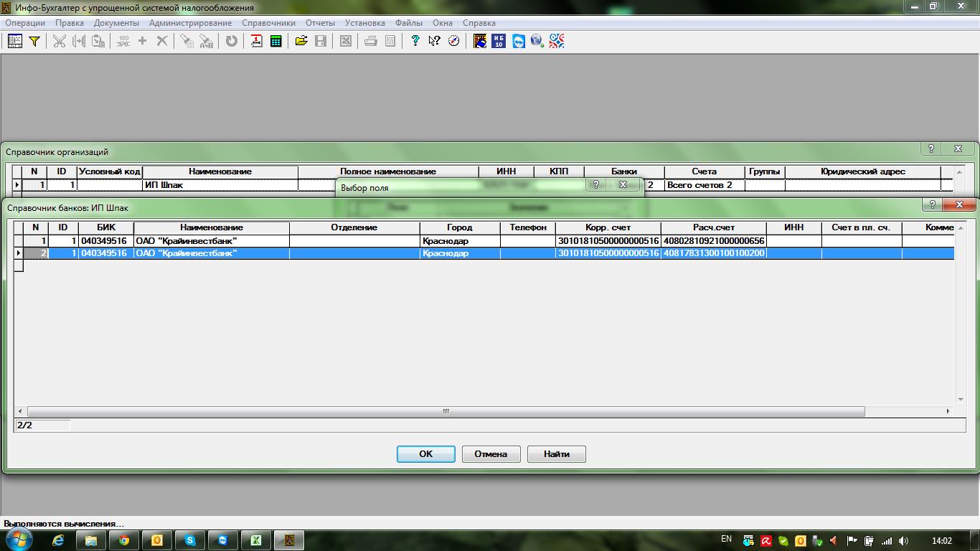Click the printer toolbar icon
This screenshot has width=980, height=551.
tap(370, 41)
